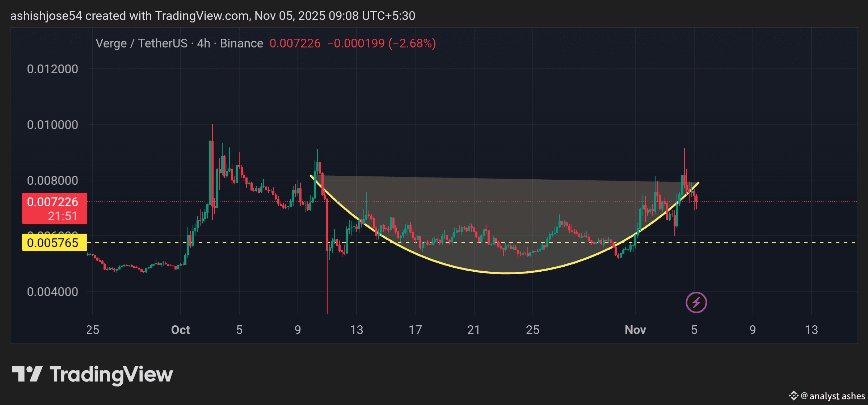Screen dimensions: 868x405
Task: Click the purple lightning bolt event icon
Action: point(696,302)
